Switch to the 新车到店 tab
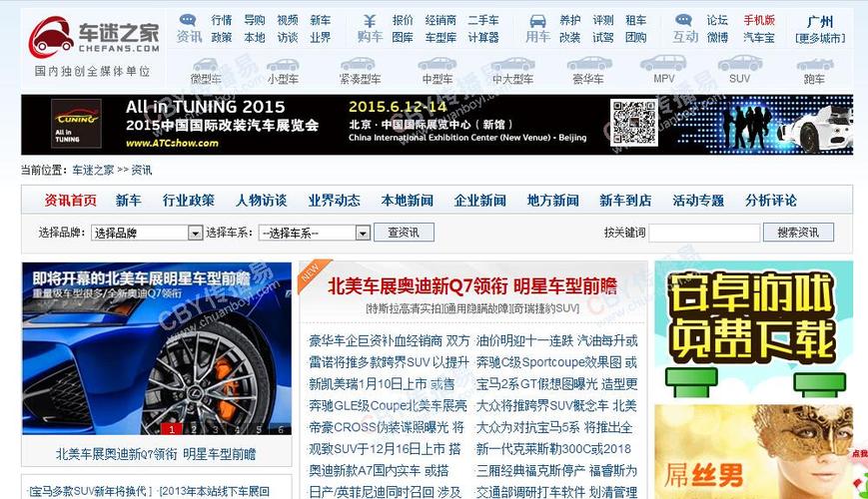Viewport: 868px width, 499px height. 625,201
